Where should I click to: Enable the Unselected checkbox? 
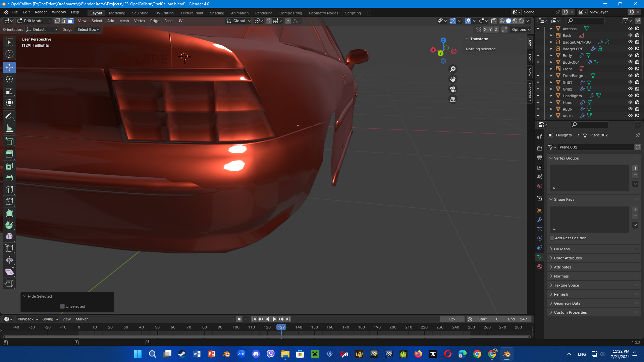pyautogui.click(x=62, y=306)
